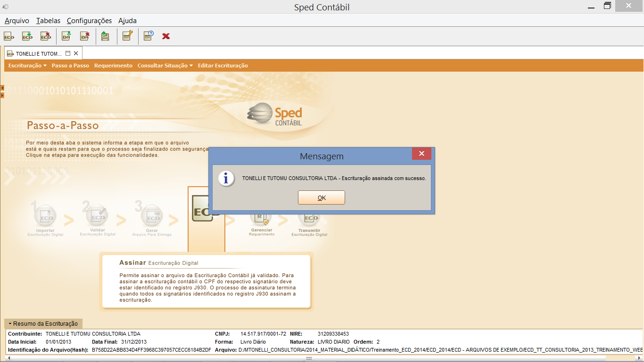This screenshot has height=362, width=644.
Task: Click the Data Final value 31/12/2013
Action: click(x=134, y=342)
